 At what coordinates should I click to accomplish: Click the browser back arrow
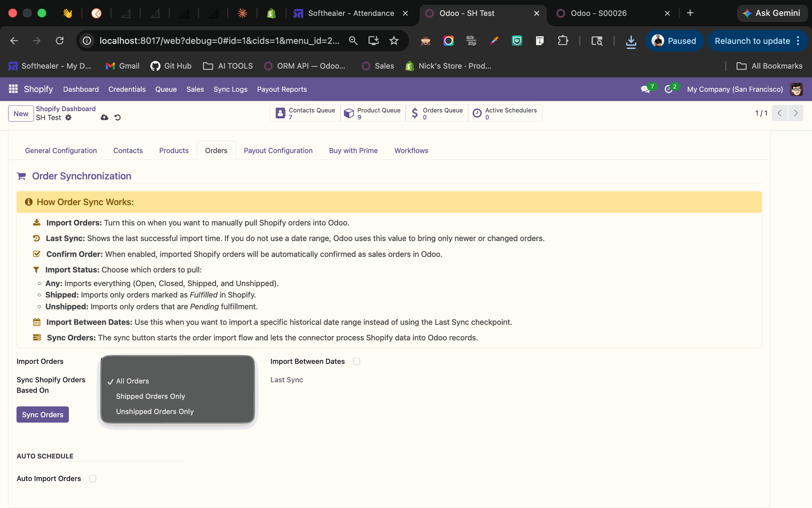(14, 41)
